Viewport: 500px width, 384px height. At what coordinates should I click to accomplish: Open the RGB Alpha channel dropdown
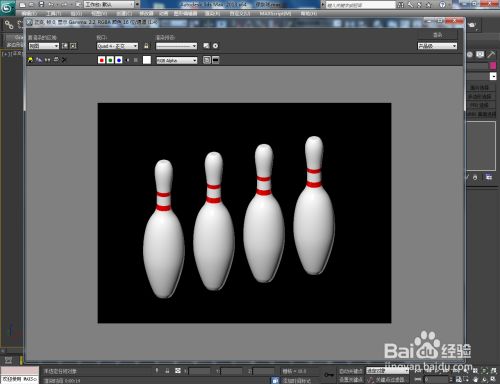tap(177, 60)
